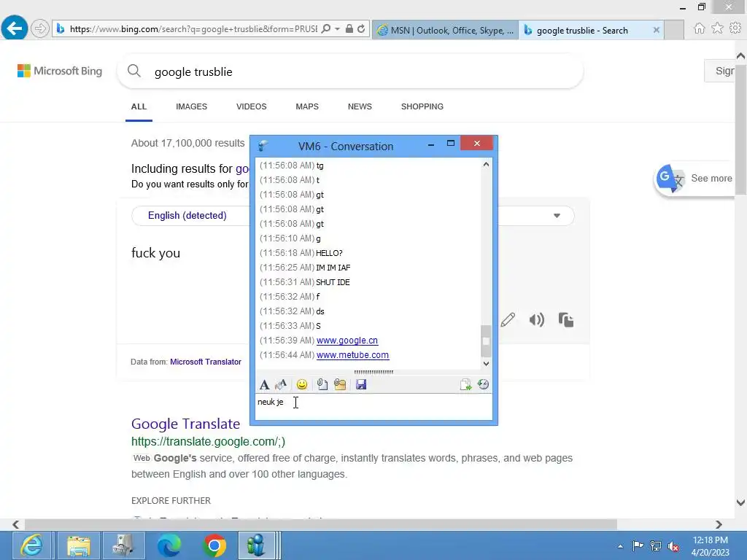Show hidden tray icons arrow
Viewport: 747px width, 560px height.
pyautogui.click(x=620, y=546)
